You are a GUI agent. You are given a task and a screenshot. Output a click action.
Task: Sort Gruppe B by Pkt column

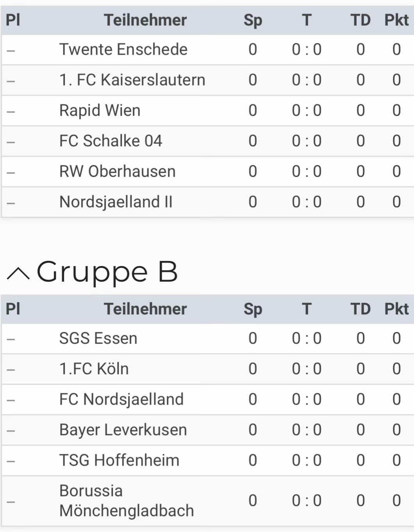click(396, 309)
